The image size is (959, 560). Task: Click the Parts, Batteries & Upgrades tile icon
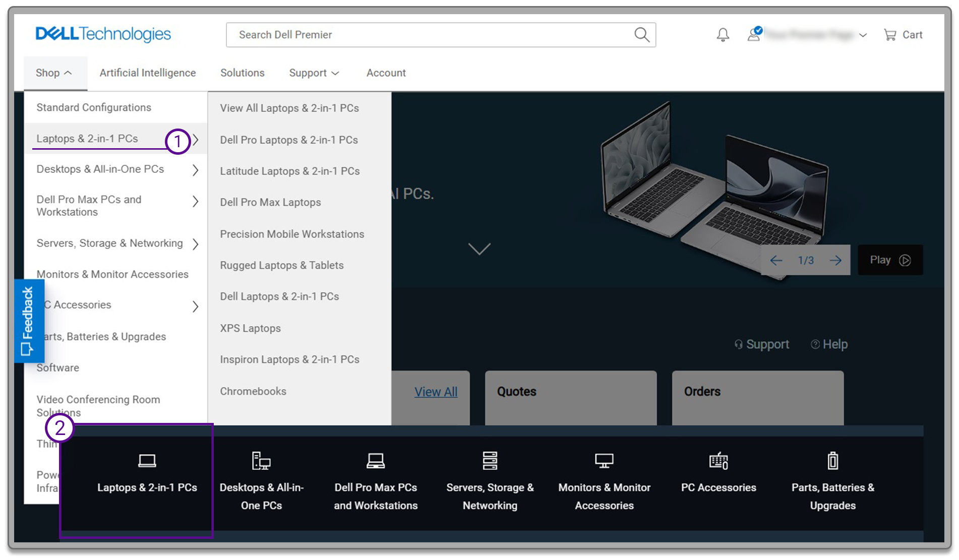pos(833,461)
